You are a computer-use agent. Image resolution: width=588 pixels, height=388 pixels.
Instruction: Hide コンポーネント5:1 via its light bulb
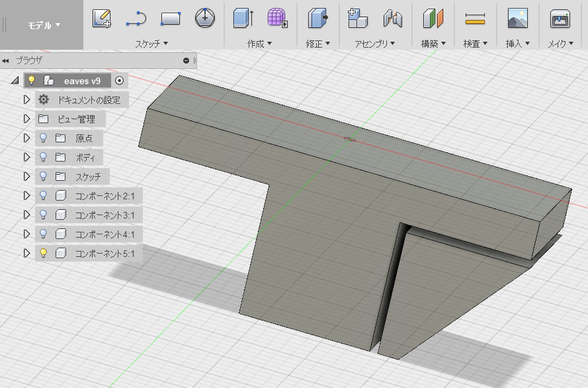43,254
